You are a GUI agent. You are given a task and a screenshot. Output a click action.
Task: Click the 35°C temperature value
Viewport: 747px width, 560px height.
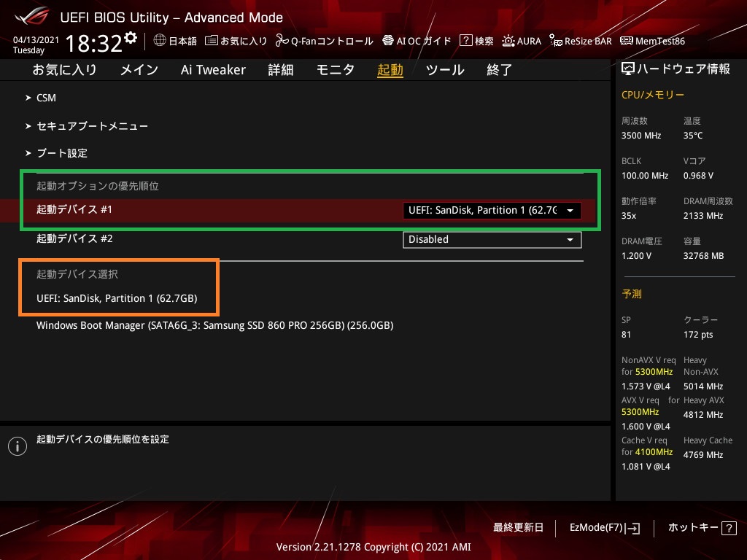[693, 136]
